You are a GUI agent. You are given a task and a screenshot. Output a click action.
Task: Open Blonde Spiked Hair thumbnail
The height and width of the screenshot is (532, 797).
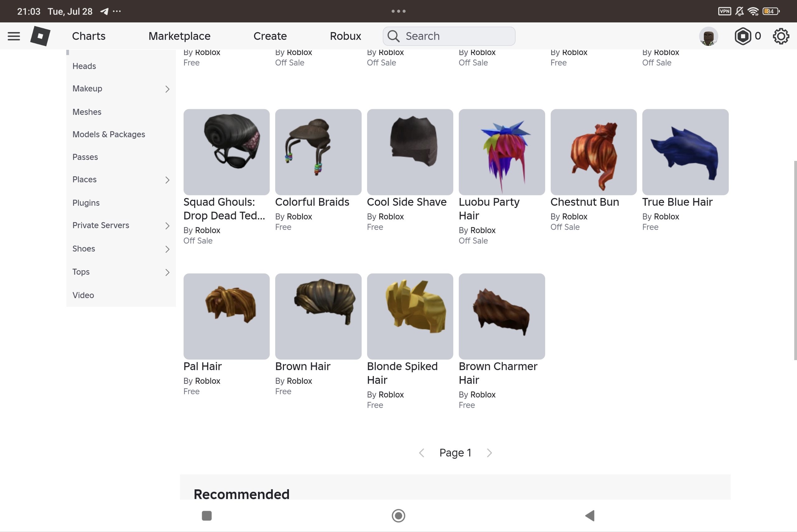[410, 317]
